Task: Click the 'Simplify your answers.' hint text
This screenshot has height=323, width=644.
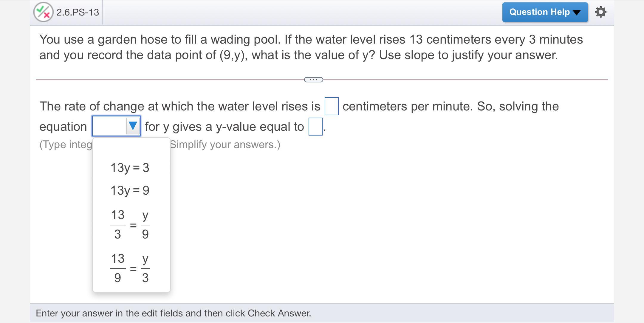Action: 225,144
